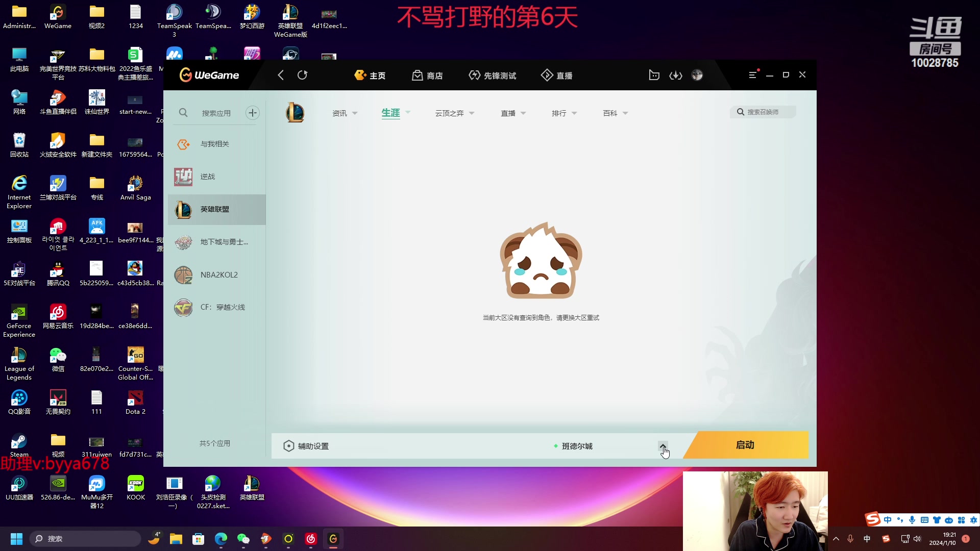Image resolution: width=980 pixels, height=551 pixels.
Task: Open the Internet Explorer desktop icon
Action: (x=19, y=192)
